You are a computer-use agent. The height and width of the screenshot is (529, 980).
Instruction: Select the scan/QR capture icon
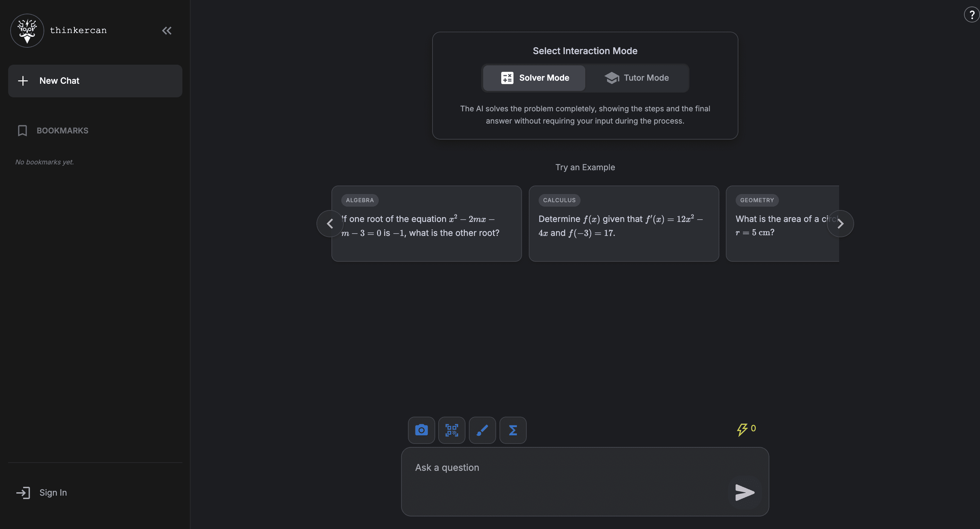coord(452,430)
